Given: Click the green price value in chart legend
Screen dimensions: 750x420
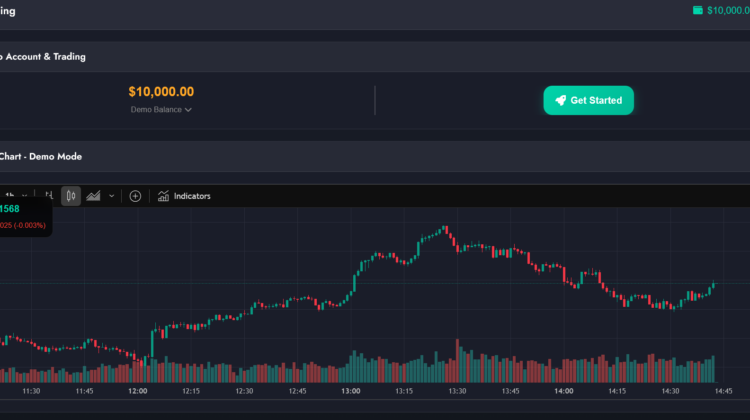Looking at the screenshot, I should [x=10, y=209].
